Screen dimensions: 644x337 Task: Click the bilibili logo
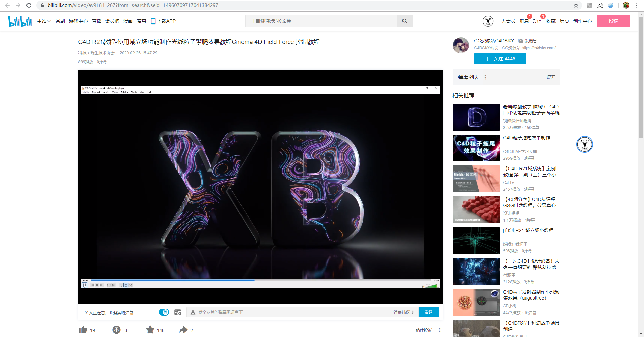tap(20, 21)
